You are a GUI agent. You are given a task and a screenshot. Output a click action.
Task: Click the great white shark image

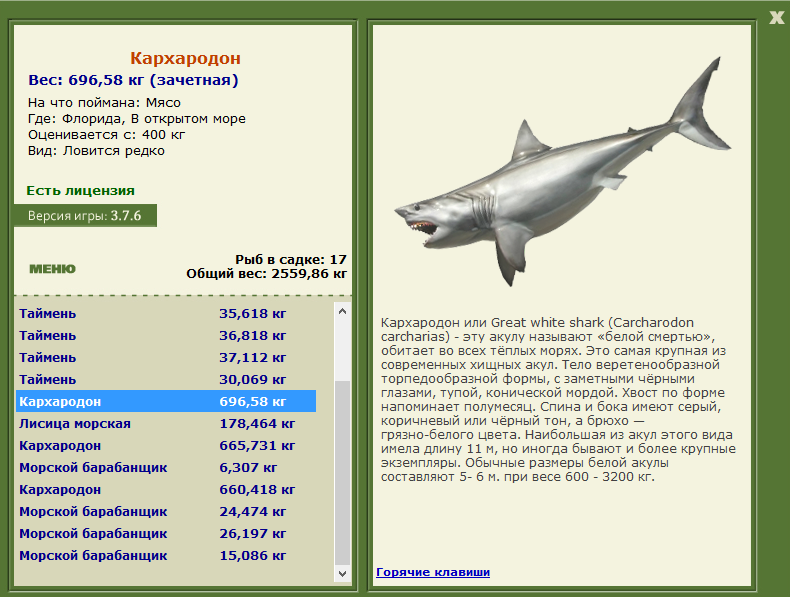(x=562, y=174)
